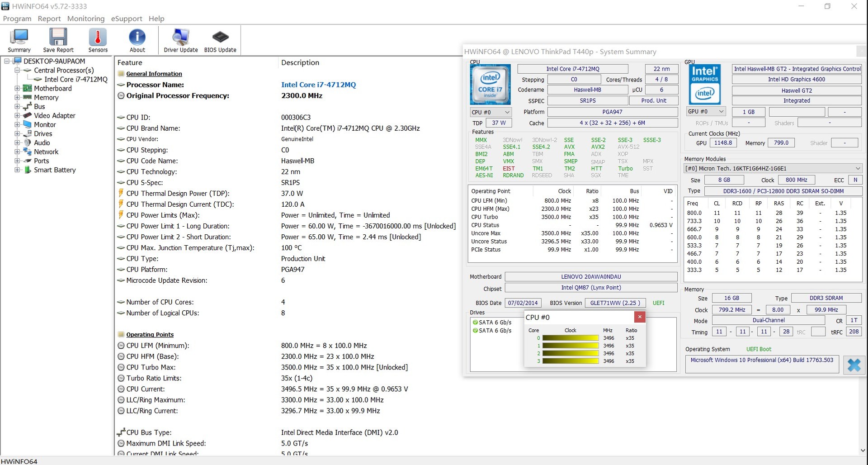Click the Intel Graphics logo in GPU section
Screen dimensions: 868x465
pos(704,85)
